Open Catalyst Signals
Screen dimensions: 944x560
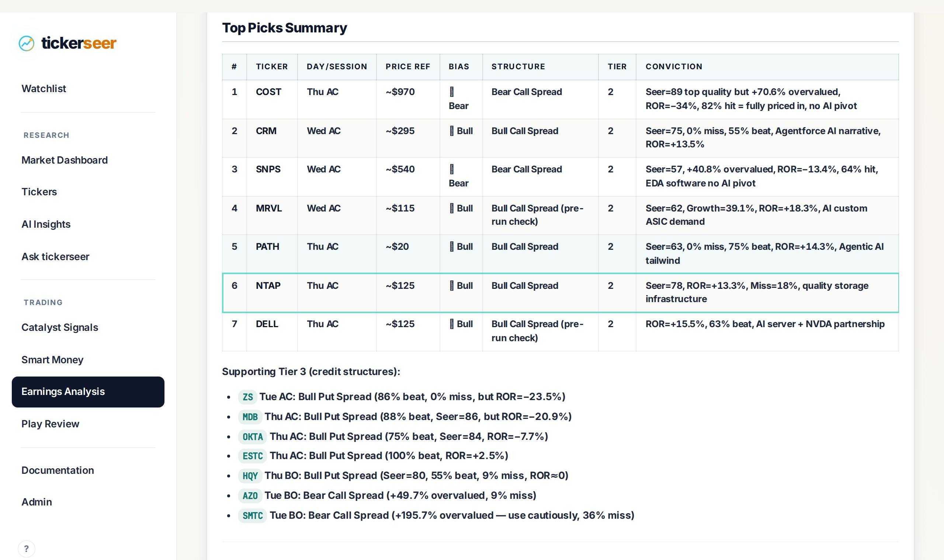click(x=60, y=327)
